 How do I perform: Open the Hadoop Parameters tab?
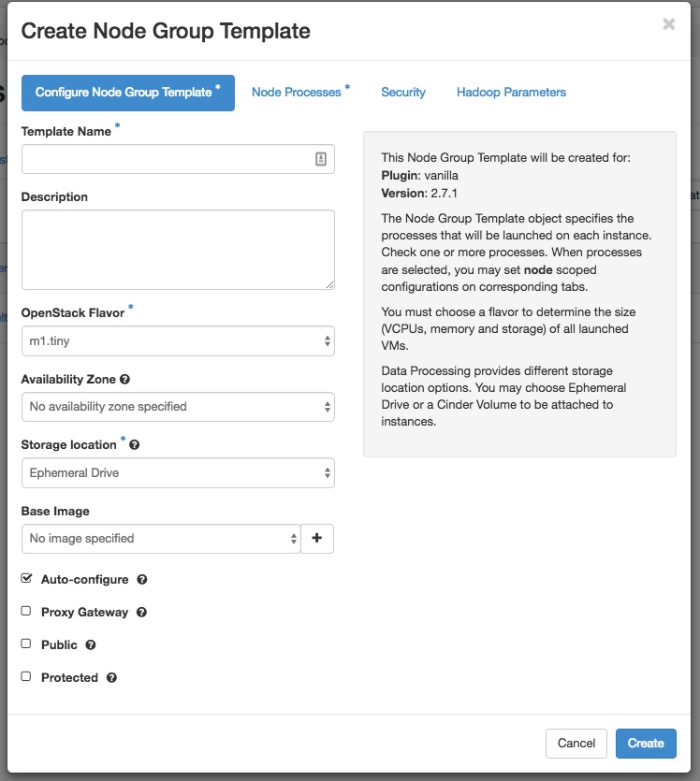511,93
